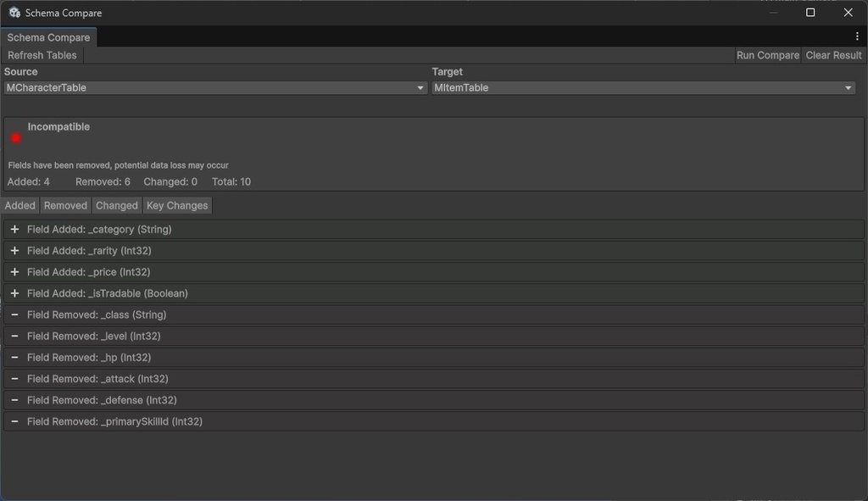
Task: Click the red Incompatible status indicator
Action: (15, 138)
